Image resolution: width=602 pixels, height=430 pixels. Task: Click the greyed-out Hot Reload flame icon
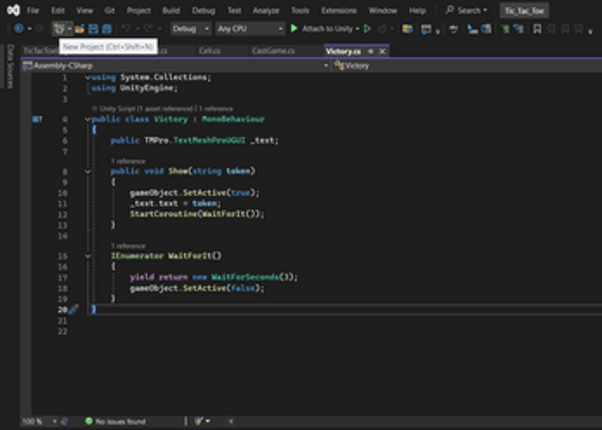pyautogui.click(x=382, y=29)
